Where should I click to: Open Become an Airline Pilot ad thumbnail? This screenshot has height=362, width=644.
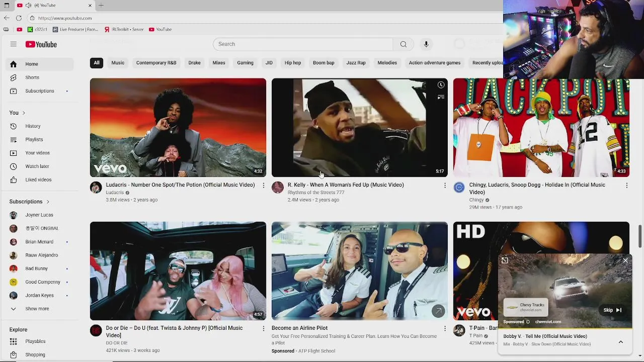click(x=360, y=271)
